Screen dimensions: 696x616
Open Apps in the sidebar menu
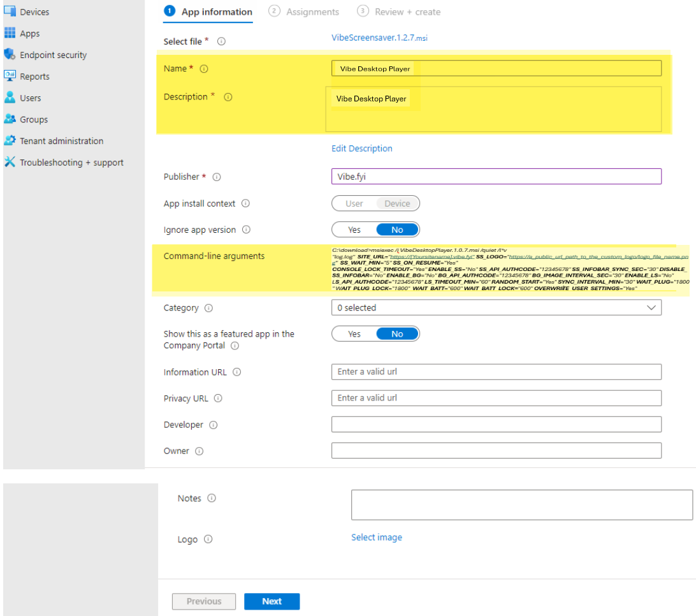click(x=30, y=34)
